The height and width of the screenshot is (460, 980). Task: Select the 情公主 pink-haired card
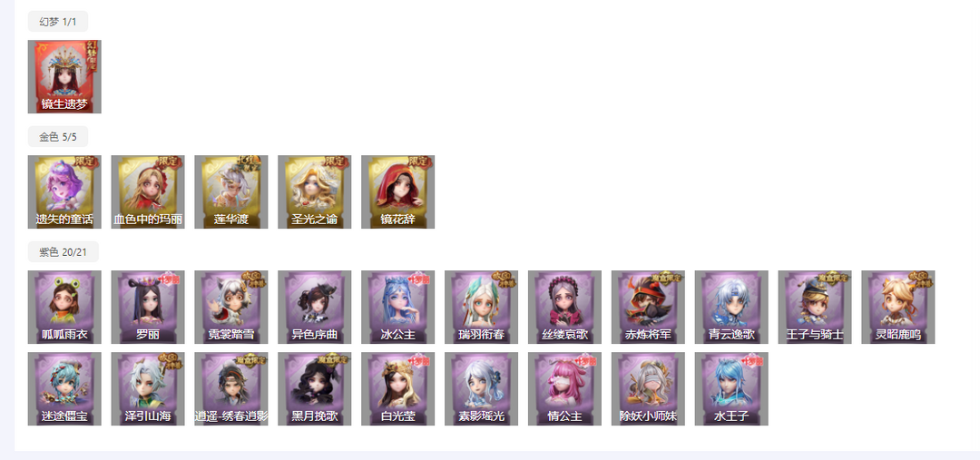pos(564,388)
